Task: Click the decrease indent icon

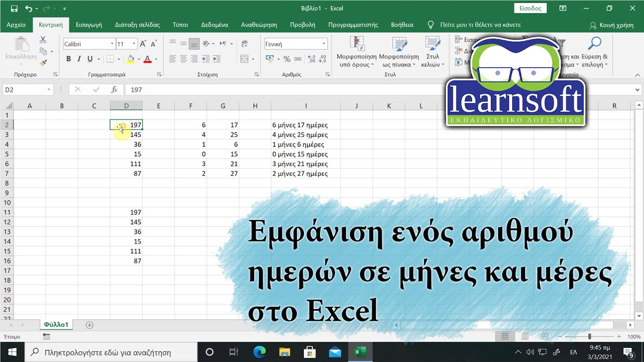Action: 206,59
